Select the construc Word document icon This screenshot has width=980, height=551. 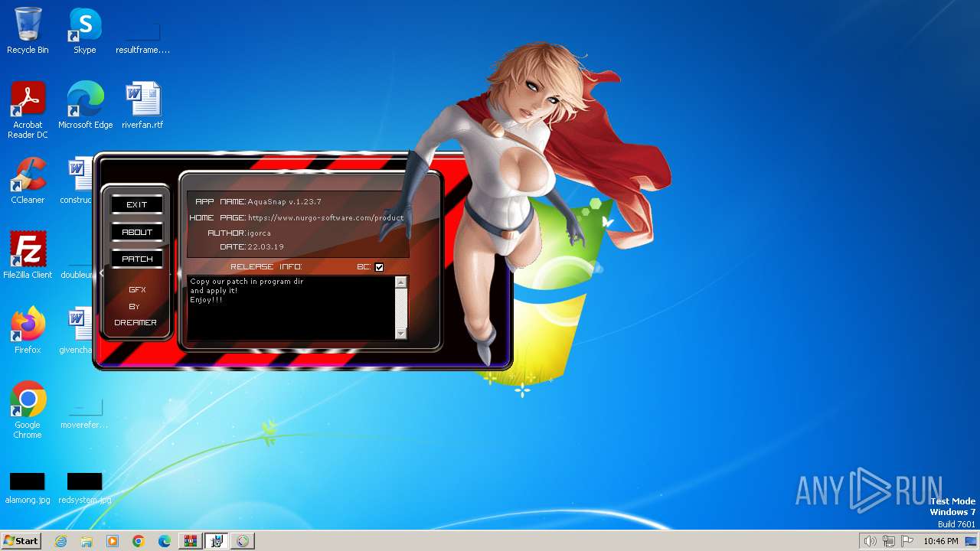tap(77, 181)
